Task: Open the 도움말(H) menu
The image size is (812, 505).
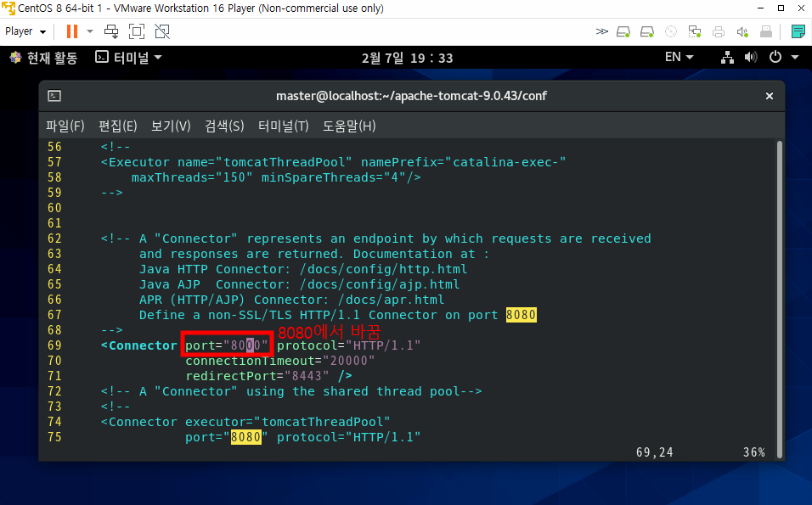Action: [x=349, y=126]
